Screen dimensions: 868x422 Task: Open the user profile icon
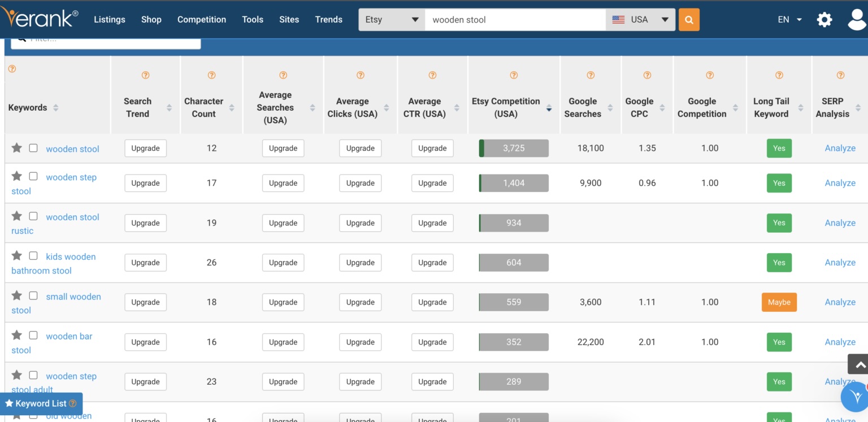[x=858, y=19]
